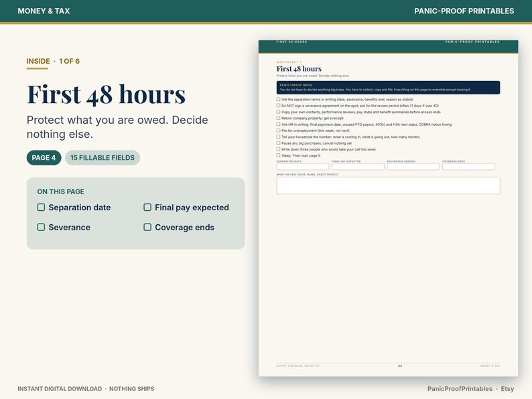Check 'Ask HR in writing' box
Screen dimensions: 532x399
coord(278,124)
